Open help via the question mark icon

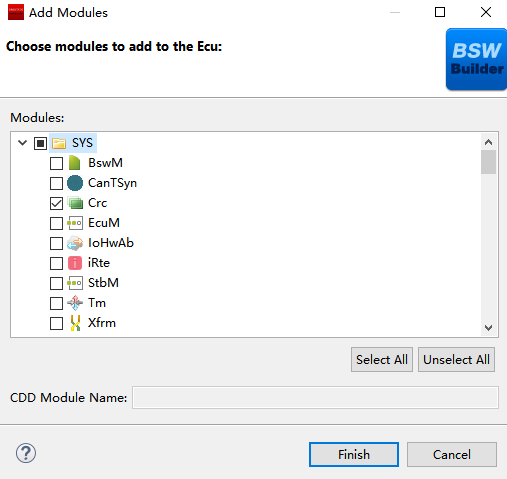(26, 453)
